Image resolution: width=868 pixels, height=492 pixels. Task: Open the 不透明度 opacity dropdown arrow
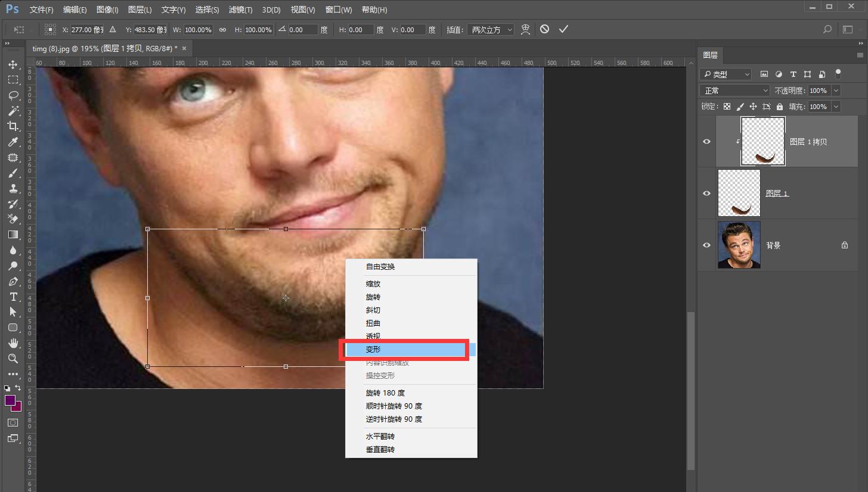(836, 91)
